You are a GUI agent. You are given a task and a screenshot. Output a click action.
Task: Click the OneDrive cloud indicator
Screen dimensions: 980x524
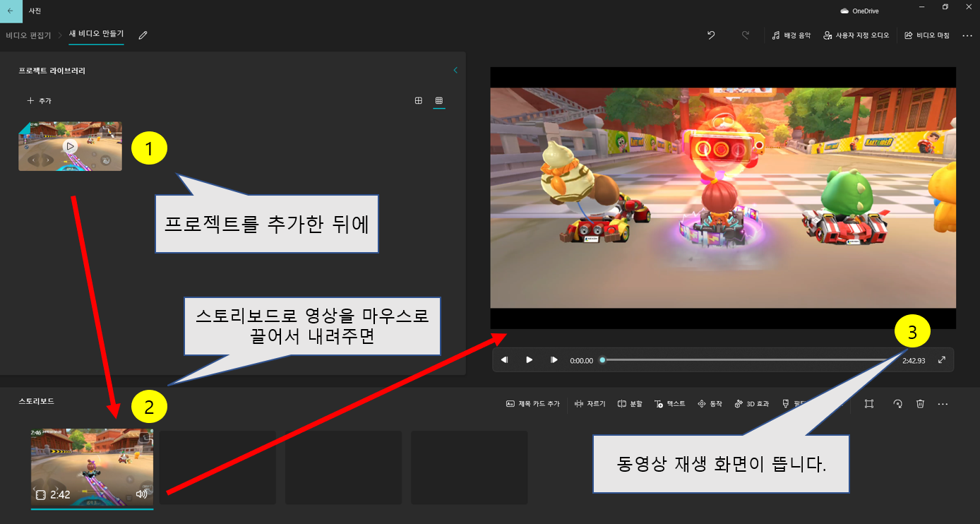click(x=859, y=11)
